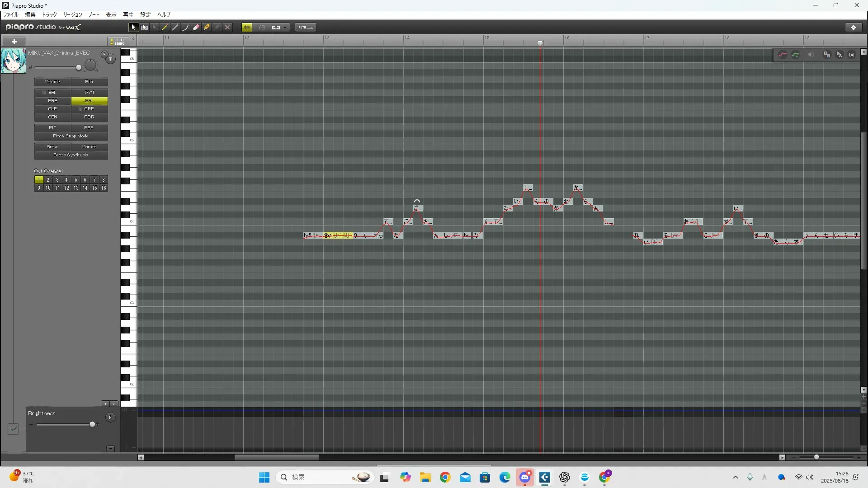Select output channel 5
Image resolution: width=868 pixels, height=488 pixels.
(x=75, y=180)
